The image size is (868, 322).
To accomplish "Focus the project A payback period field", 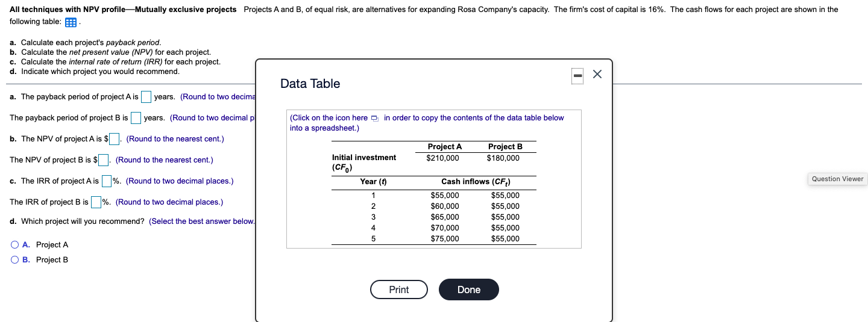I will click(x=146, y=97).
